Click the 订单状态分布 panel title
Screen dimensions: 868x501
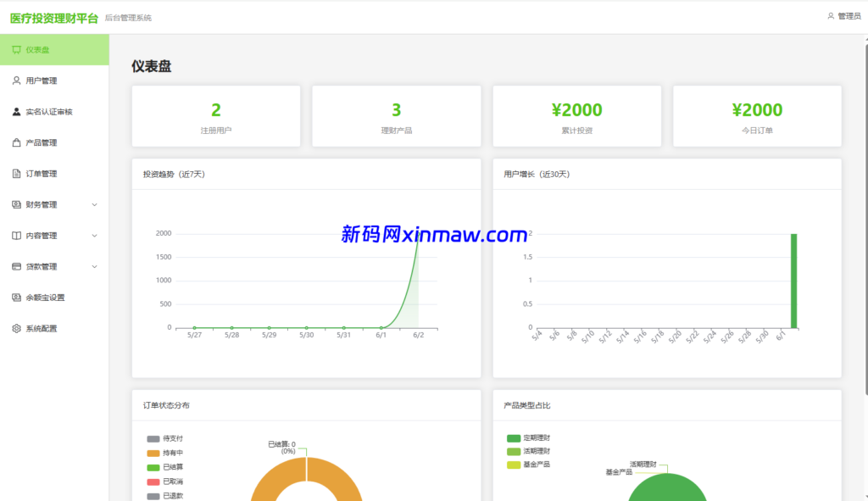(166, 406)
